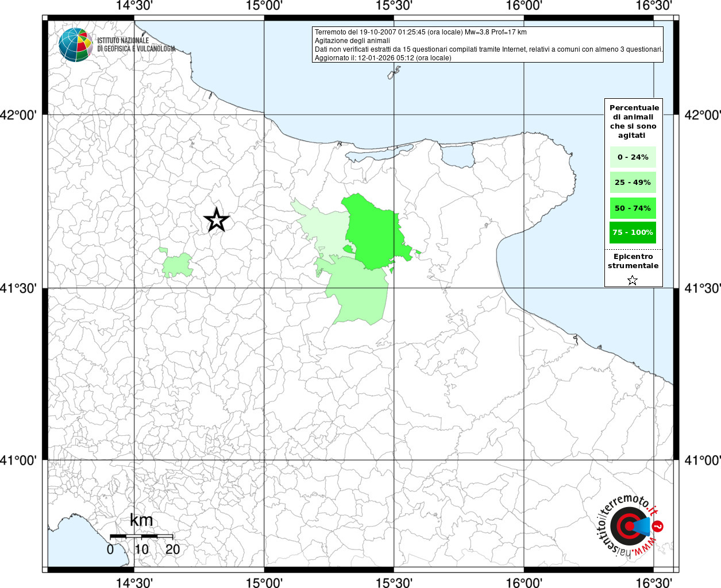Click the 'km' scale bar label
This screenshot has height=588, width=721.
[x=141, y=520]
